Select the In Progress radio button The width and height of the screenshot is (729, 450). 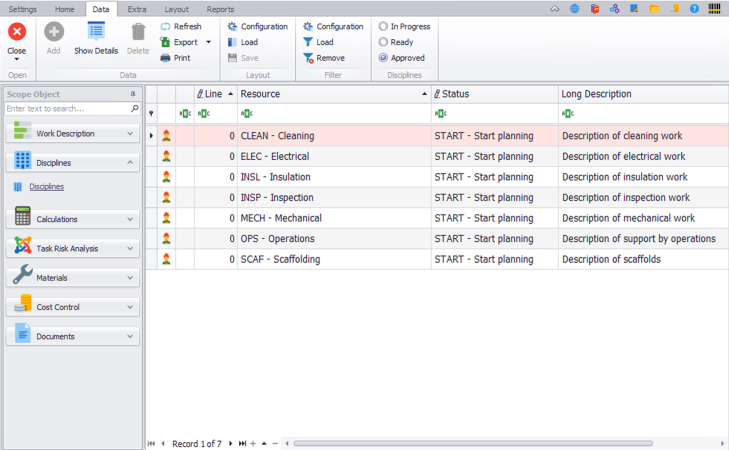[383, 27]
